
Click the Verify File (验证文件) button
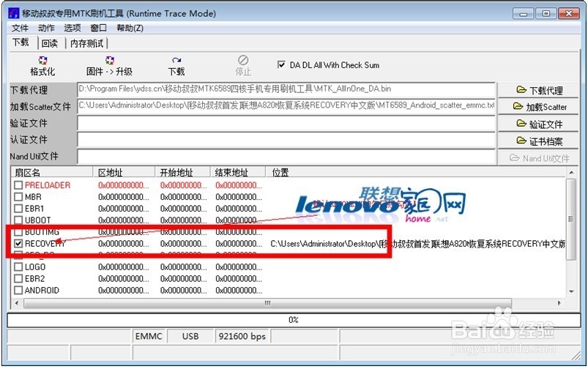point(537,124)
